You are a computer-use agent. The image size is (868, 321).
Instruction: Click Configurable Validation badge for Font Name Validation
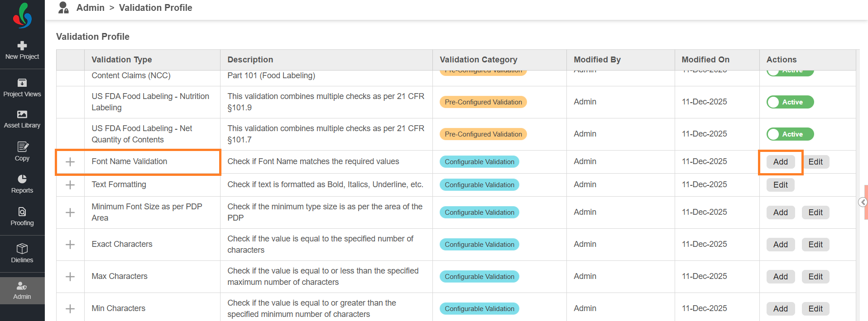coord(480,162)
